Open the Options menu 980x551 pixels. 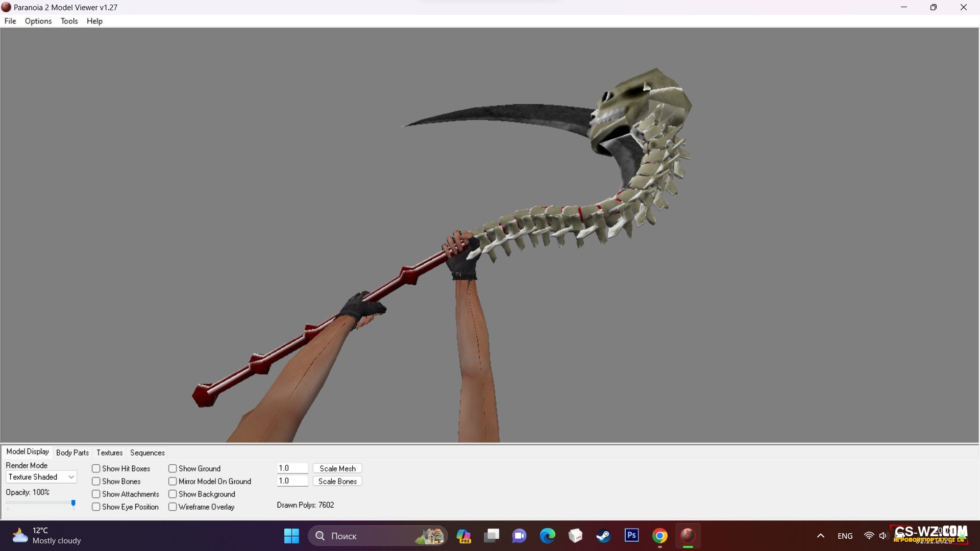pyautogui.click(x=38, y=21)
